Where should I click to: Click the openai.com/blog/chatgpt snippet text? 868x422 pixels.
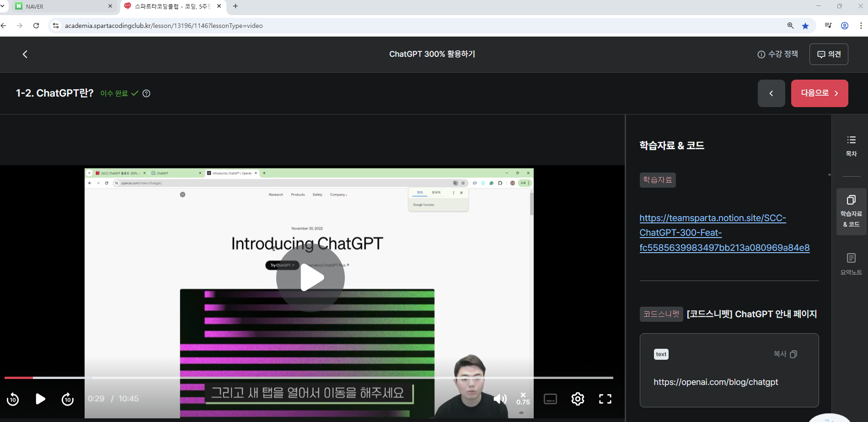[x=716, y=382]
